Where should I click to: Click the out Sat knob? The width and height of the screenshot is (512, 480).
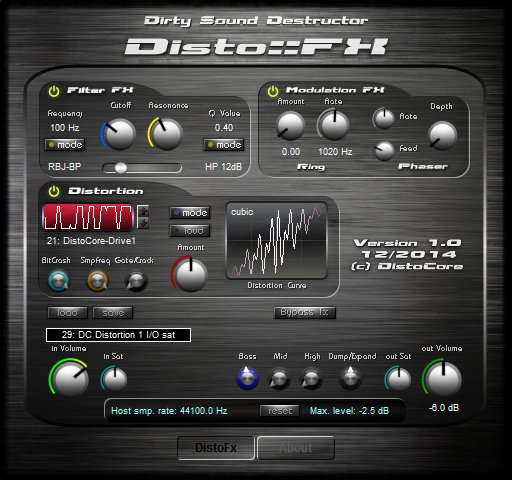(x=398, y=379)
